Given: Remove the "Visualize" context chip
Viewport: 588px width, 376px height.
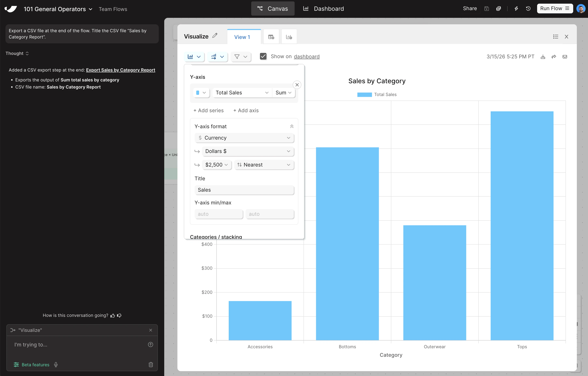Looking at the screenshot, I should 150,330.
